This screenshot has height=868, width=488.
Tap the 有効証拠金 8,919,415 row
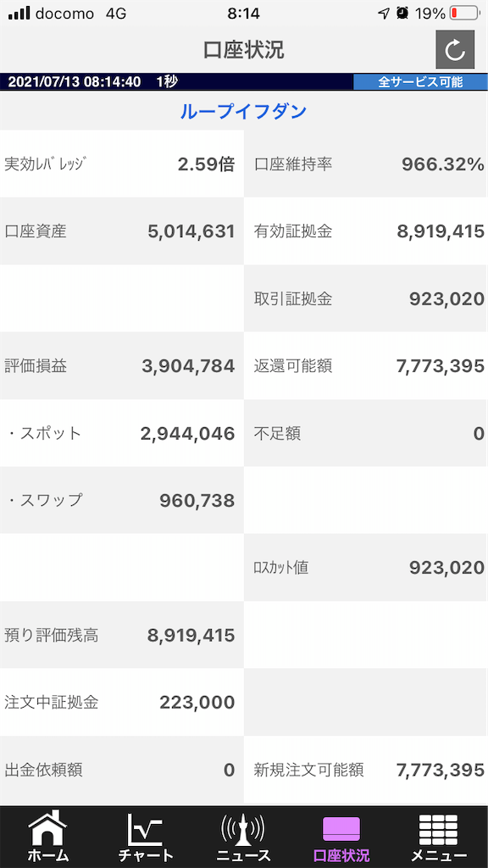[366, 231]
